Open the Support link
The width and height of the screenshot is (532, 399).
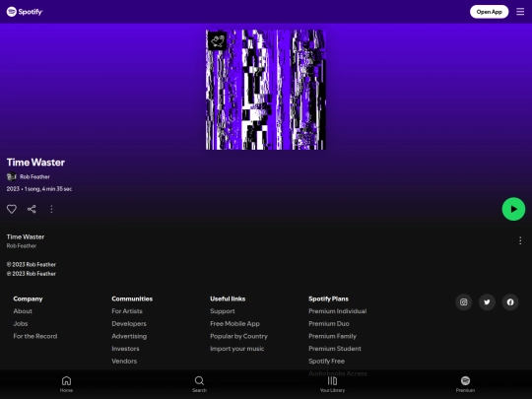(x=223, y=311)
